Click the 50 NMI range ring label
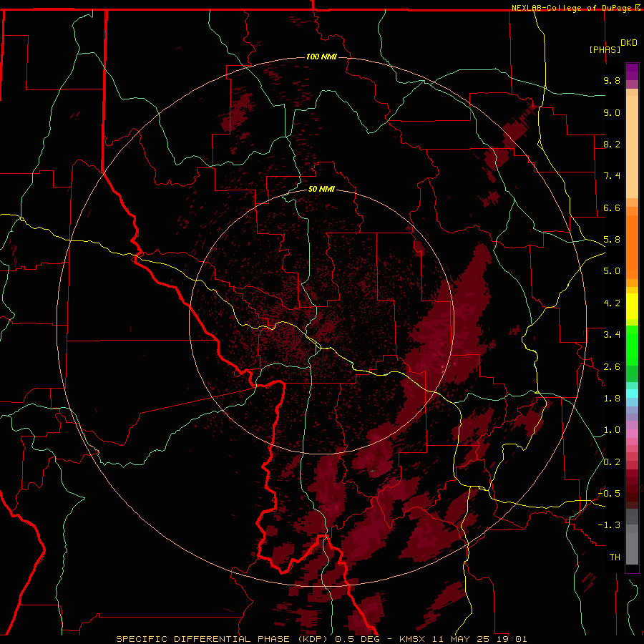This screenshot has width=644, height=644. pos(321,189)
